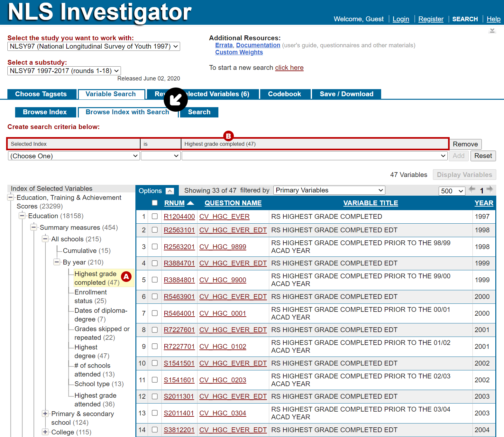Switch to Variable Search tab
Screen dimensions: 504x437
(x=111, y=94)
